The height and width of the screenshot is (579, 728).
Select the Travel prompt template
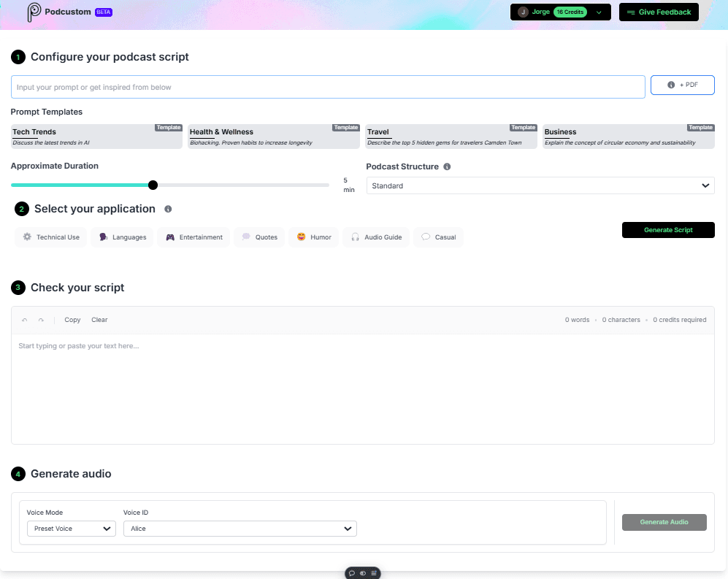(x=451, y=137)
